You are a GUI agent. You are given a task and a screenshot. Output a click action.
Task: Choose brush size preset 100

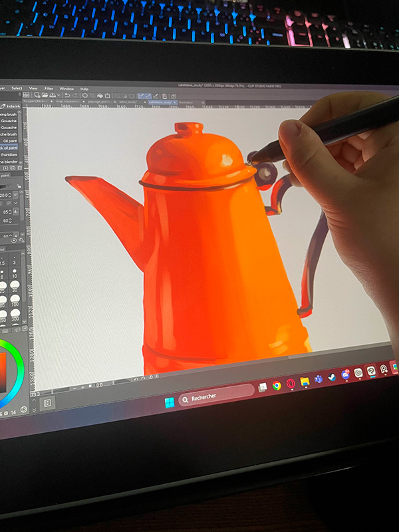coord(15,301)
